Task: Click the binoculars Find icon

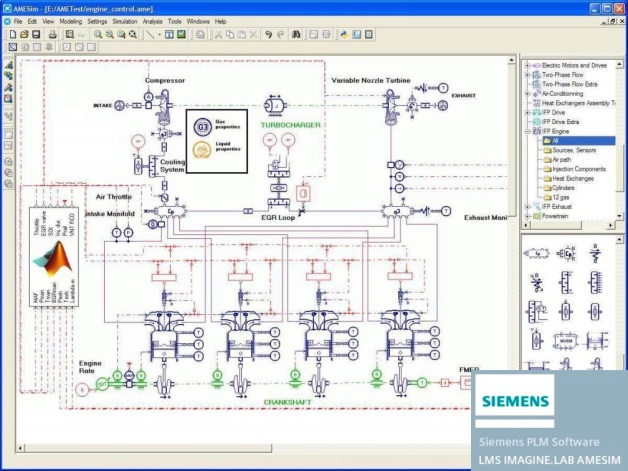Action: [x=296, y=35]
